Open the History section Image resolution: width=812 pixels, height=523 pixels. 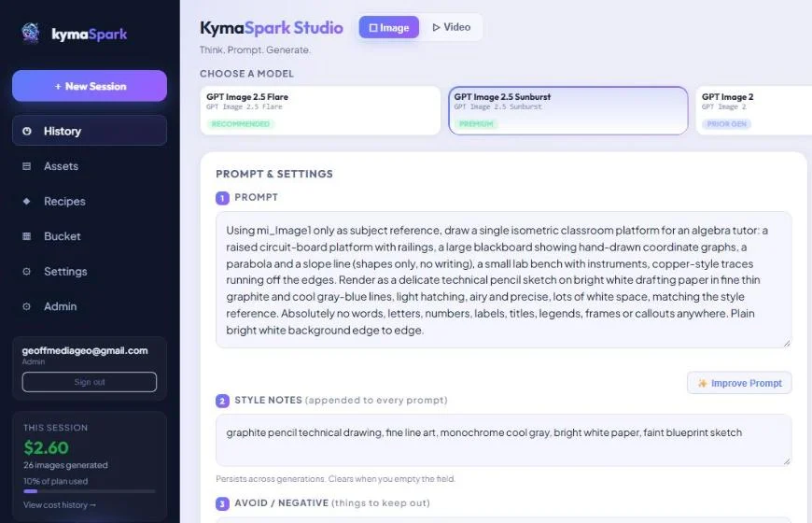(x=90, y=131)
